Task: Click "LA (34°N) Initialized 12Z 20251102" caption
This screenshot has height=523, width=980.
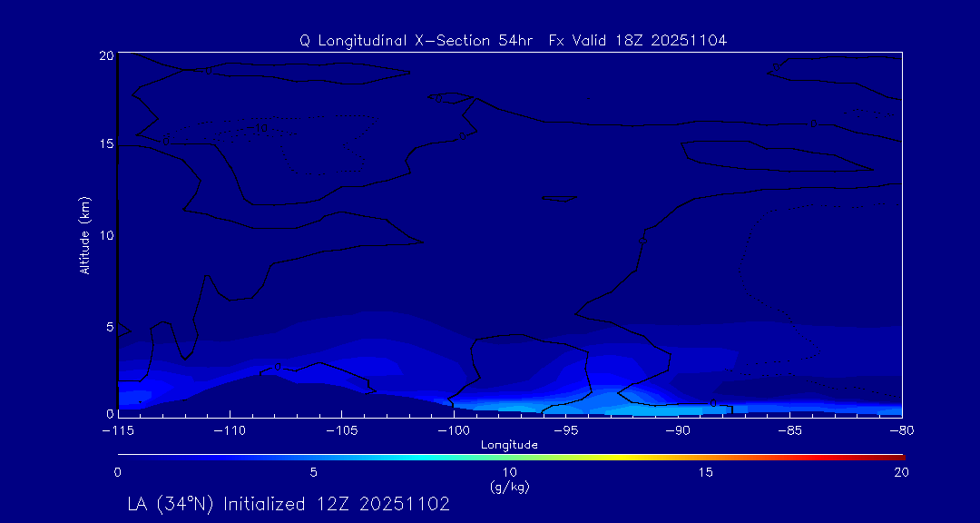Action: (289, 504)
